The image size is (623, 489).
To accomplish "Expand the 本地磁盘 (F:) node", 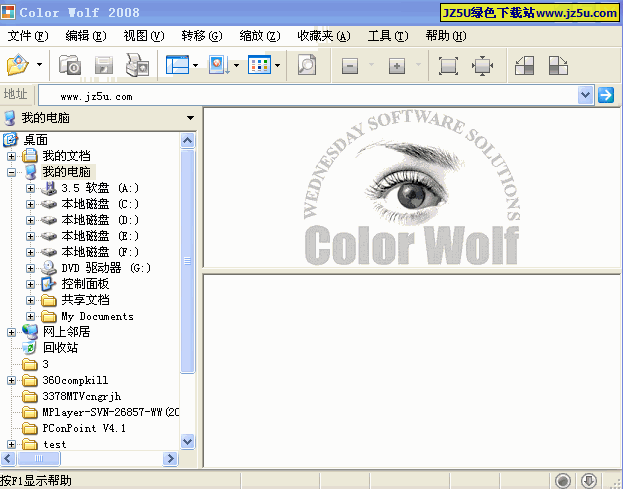I will click(31, 252).
